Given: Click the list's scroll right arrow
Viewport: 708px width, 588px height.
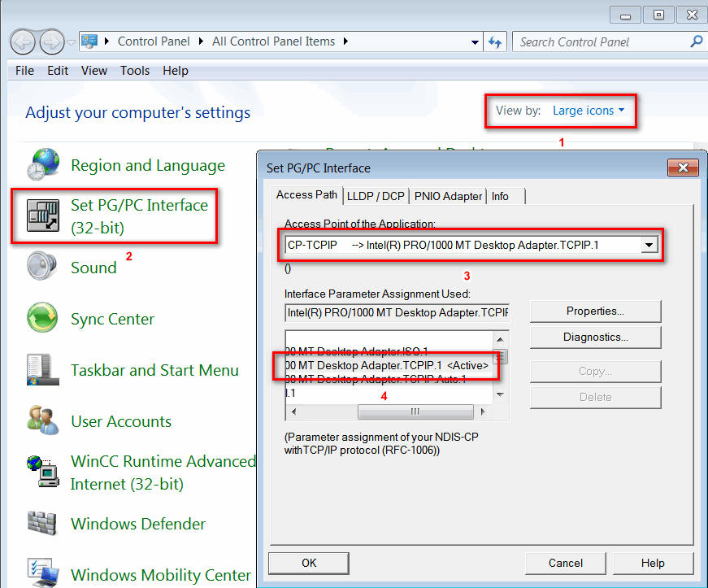Looking at the screenshot, I should coord(483,412).
